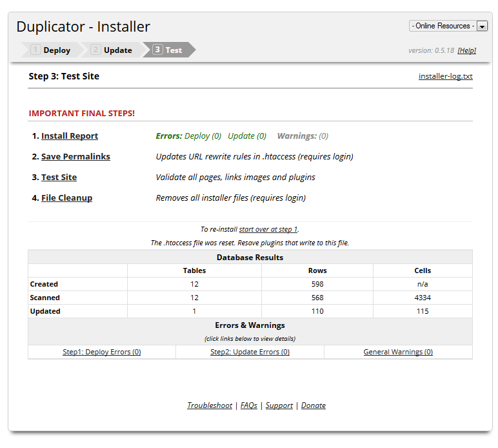Click the Scanned row label
This screenshot has height=448, width=498.
click(45, 298)
